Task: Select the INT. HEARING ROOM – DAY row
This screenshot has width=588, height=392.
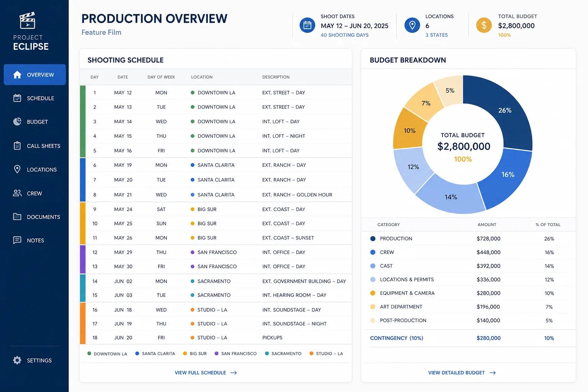Action: click(216, 295)
